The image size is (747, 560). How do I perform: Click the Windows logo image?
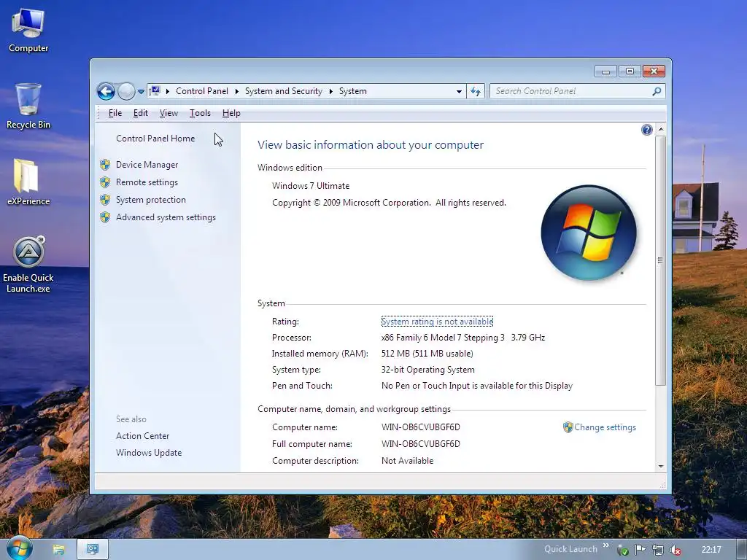pyautogui.click(x=589, y=233)
